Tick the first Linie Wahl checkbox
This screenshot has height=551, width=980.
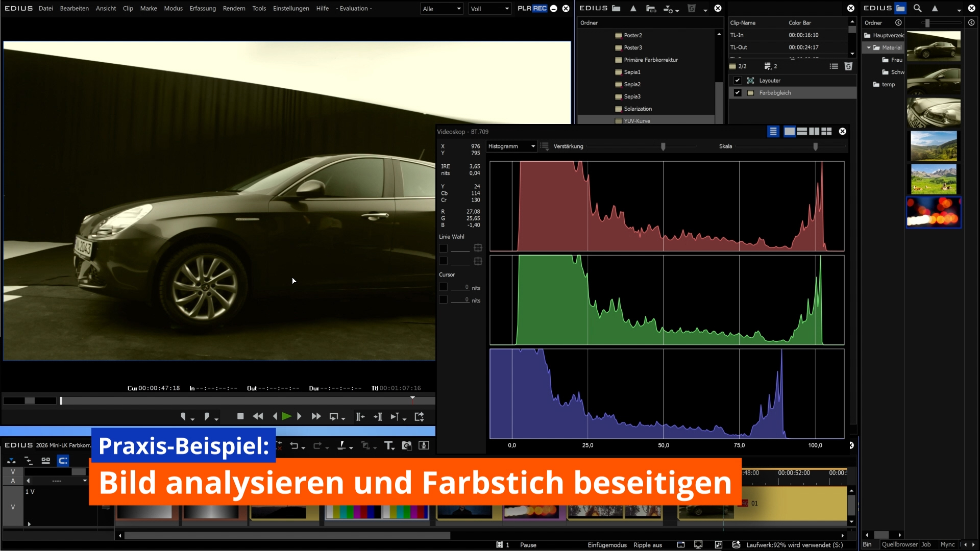pyautogui.click(x=443, y=248)
